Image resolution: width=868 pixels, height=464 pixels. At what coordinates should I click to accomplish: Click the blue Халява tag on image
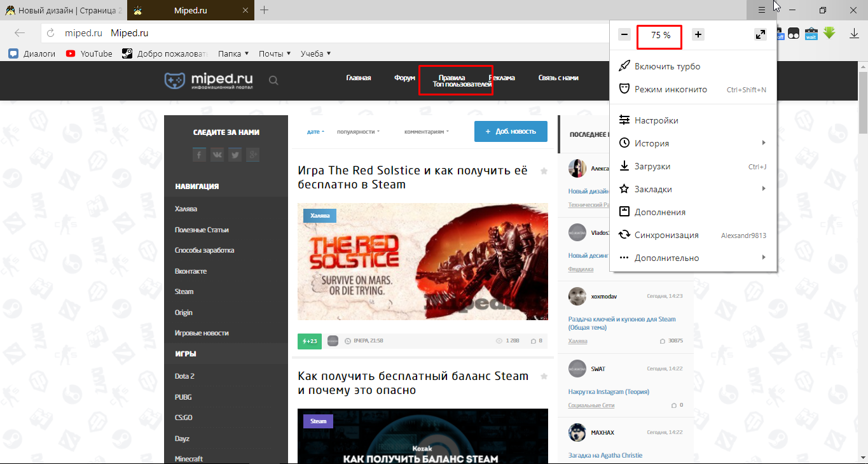[320, 216]
